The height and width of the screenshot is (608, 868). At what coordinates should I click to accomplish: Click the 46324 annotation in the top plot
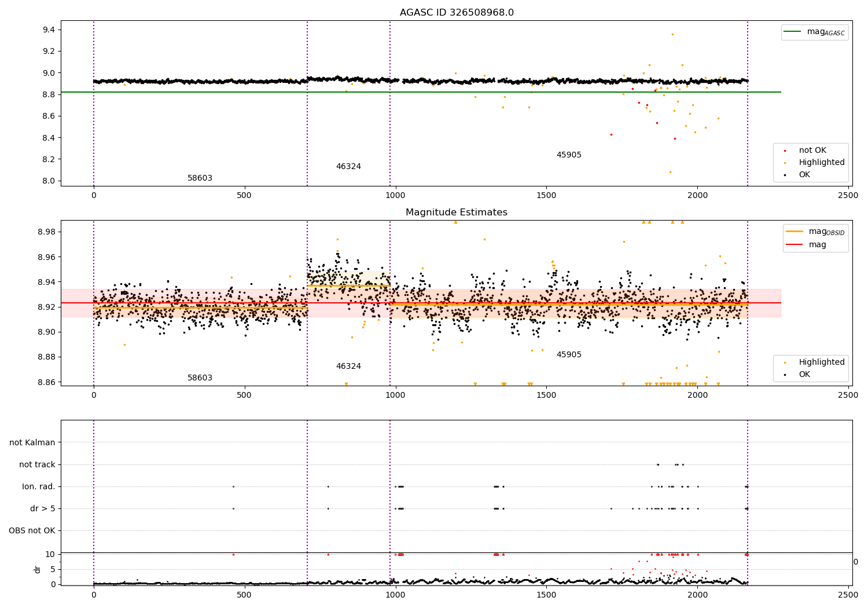coord(348,167)
